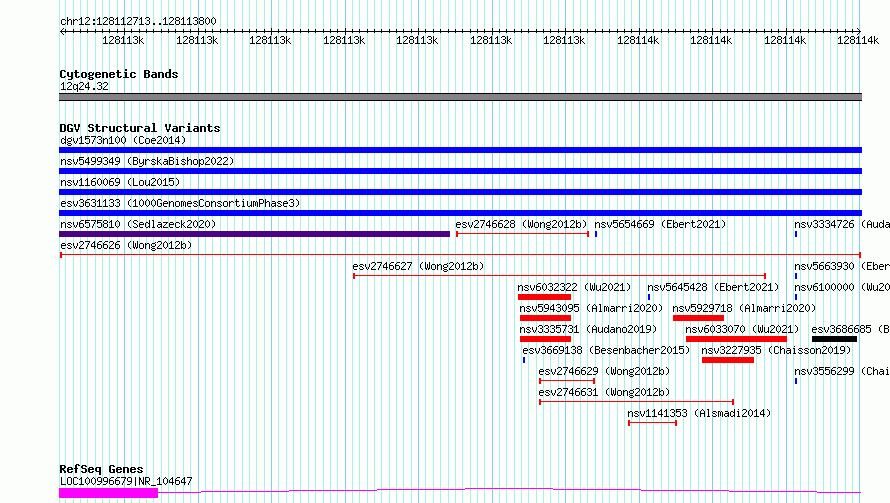This screenshot has height=503, width=890.
Task: Select esv2746629 (Wong2012b) label
Action: coord(604,371)
